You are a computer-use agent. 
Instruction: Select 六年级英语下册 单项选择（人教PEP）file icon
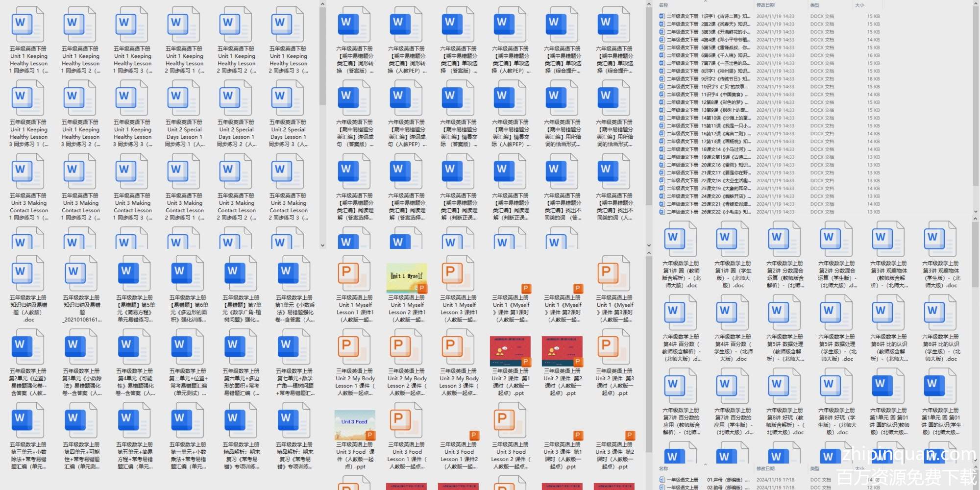point(510,24)
